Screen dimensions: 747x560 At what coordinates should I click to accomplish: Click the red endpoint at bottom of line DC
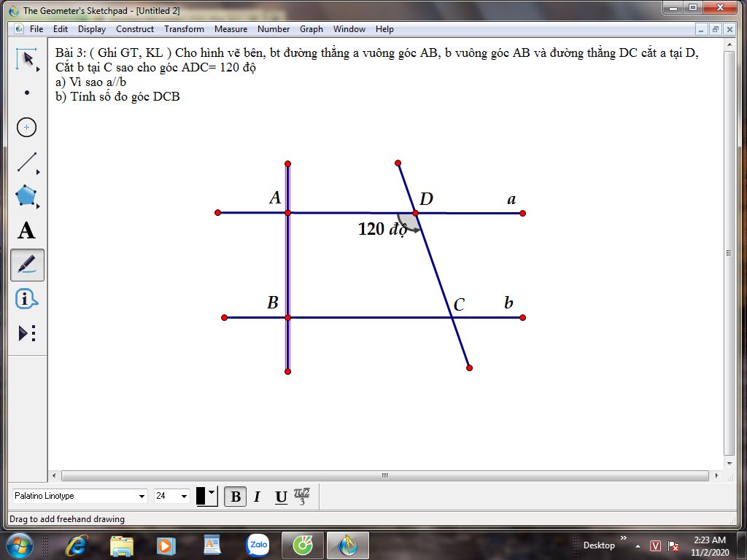pos(469,367)
